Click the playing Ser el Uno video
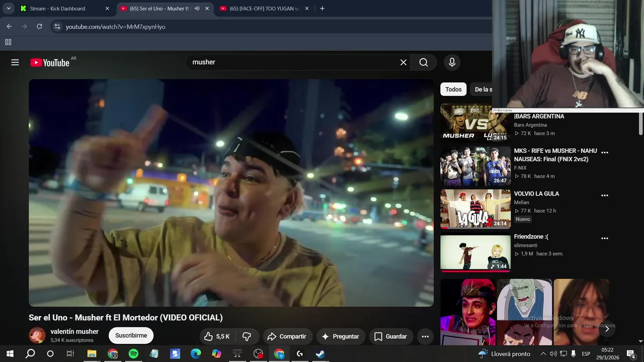 point(231,193)
